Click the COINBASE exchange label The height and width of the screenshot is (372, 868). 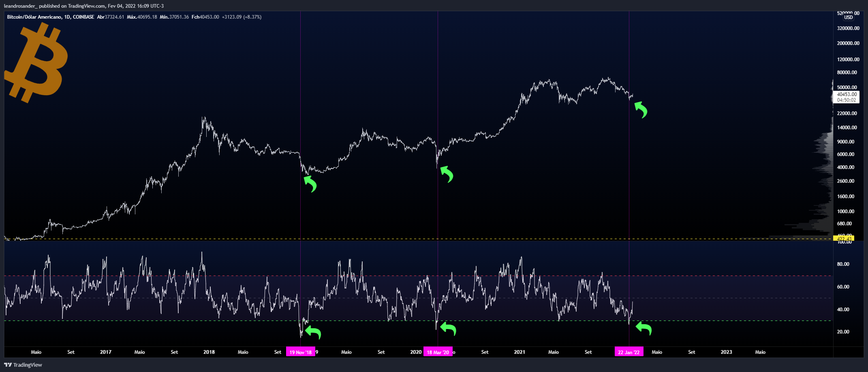pyautogui.click(x=83, y=17)
